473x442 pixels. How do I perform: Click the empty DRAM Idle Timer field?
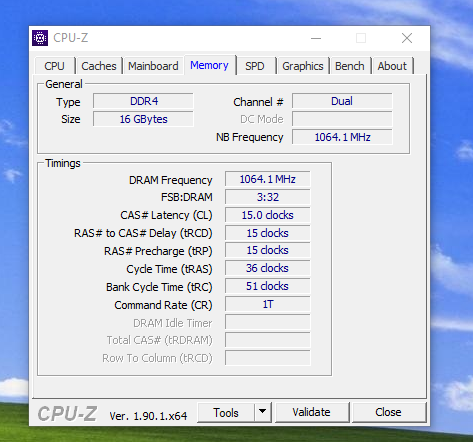click(268, 322)
